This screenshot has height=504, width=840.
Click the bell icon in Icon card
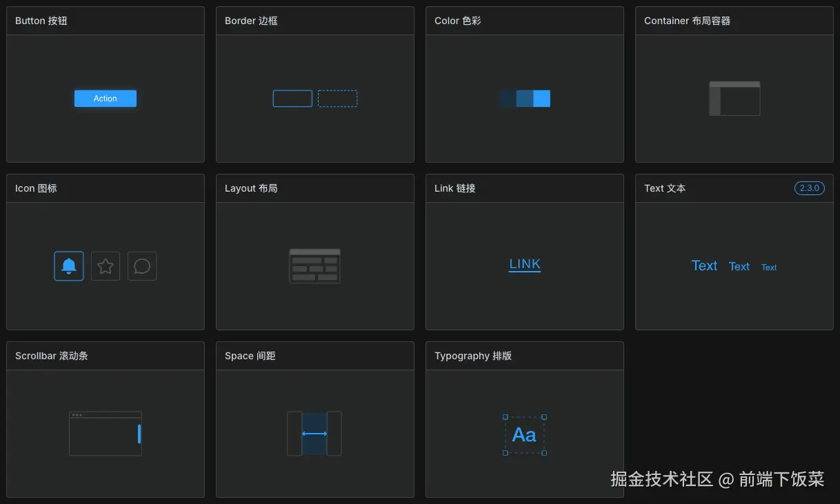69,266
